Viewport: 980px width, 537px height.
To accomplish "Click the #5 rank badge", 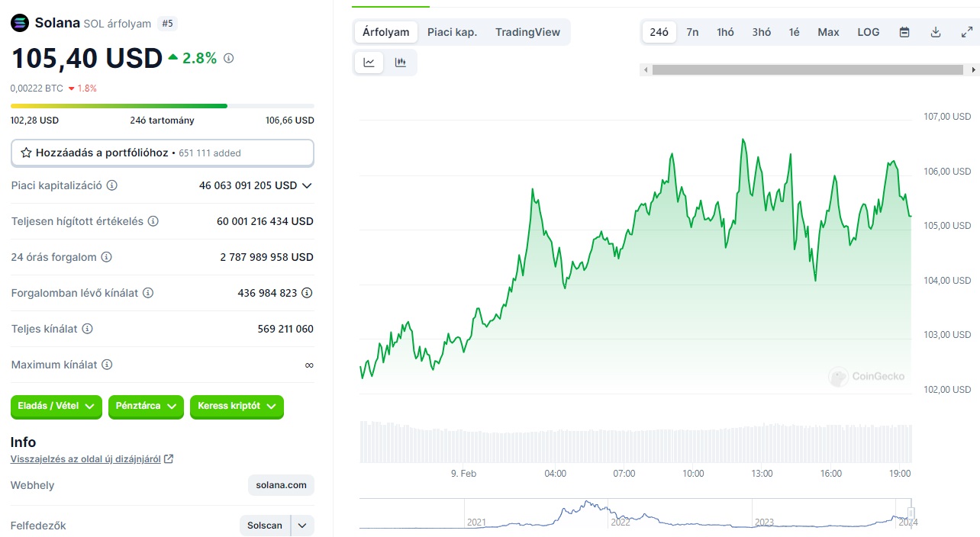I will tap(168, 24).
